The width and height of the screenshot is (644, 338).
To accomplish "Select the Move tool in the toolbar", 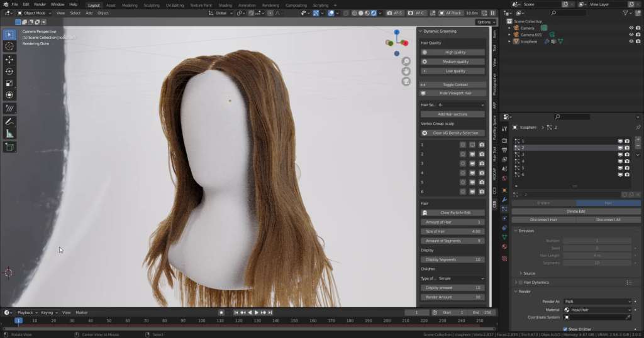I will [9, 59].
